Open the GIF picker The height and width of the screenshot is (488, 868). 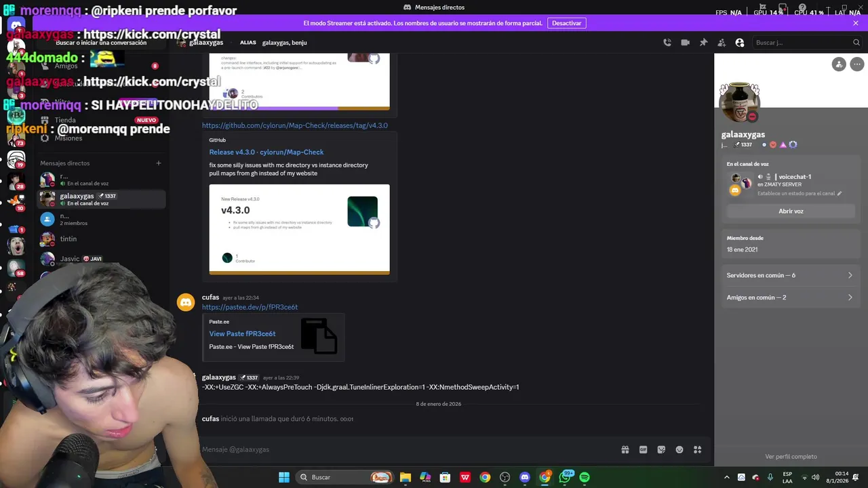[x=643, y=449]
